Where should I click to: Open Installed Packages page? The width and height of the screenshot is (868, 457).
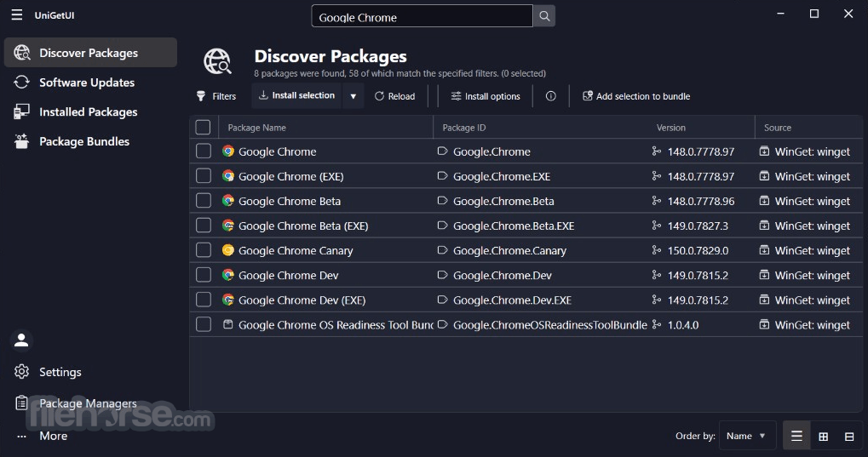tap(90, 111)
